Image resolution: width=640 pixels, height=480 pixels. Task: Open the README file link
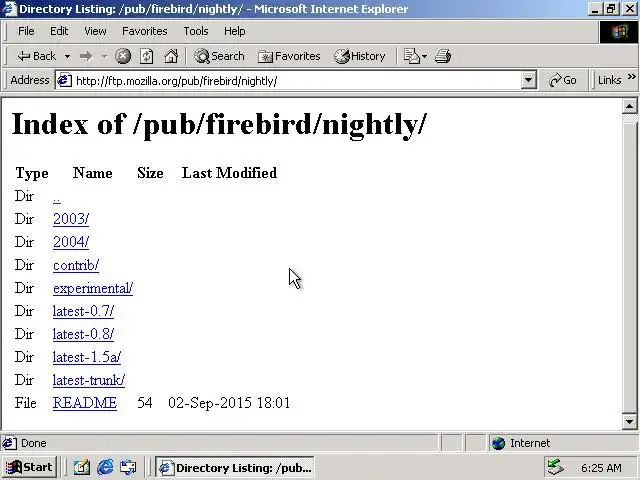click(85, 403)
